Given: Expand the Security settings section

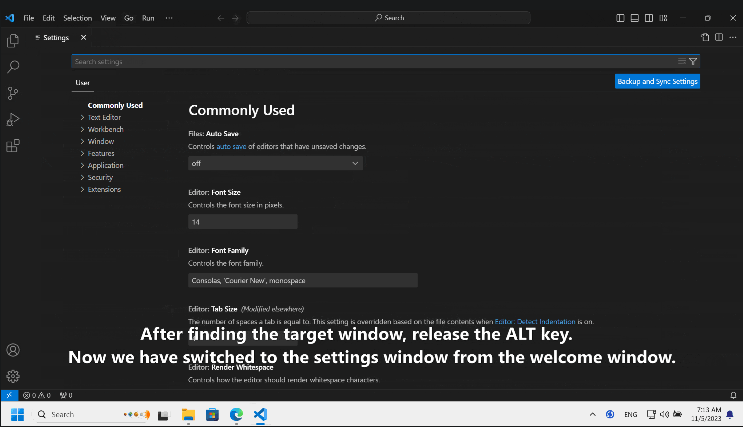Looking at the screenshot, I should click(100, 177).
